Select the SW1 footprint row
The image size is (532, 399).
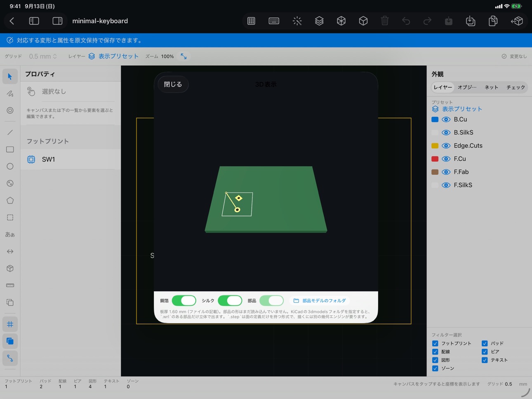coord(71,160)
